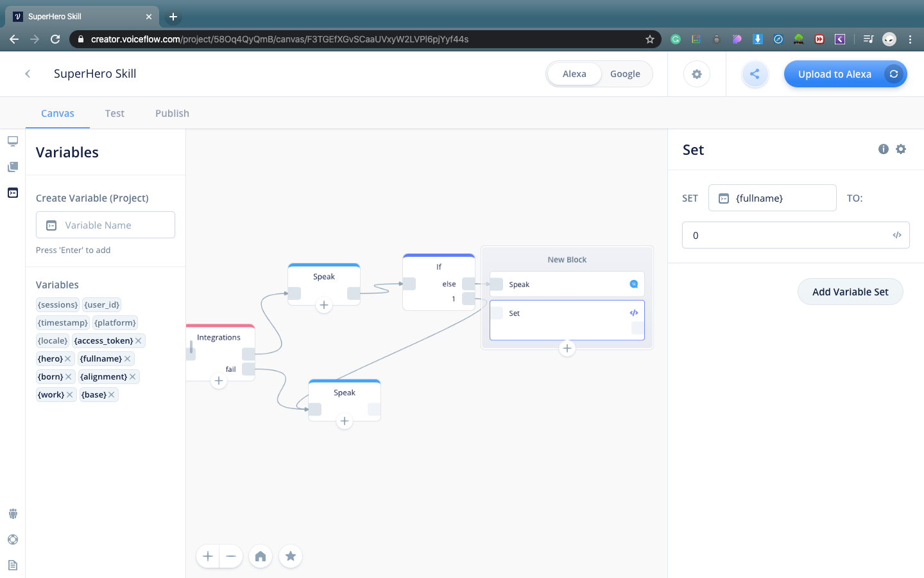
Task: Open the components panel in left sidebar
Action: pyautogui.click(x=12, y=166)
